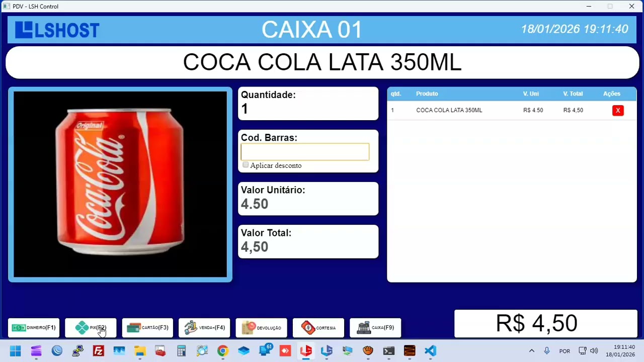
Task: Click the Produto column header
Action: [427, 94]
